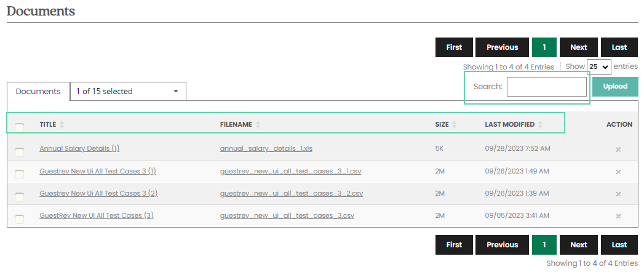
Task: Open the annual_salary_details_1.xls file link
Action: tap(266, 148)
